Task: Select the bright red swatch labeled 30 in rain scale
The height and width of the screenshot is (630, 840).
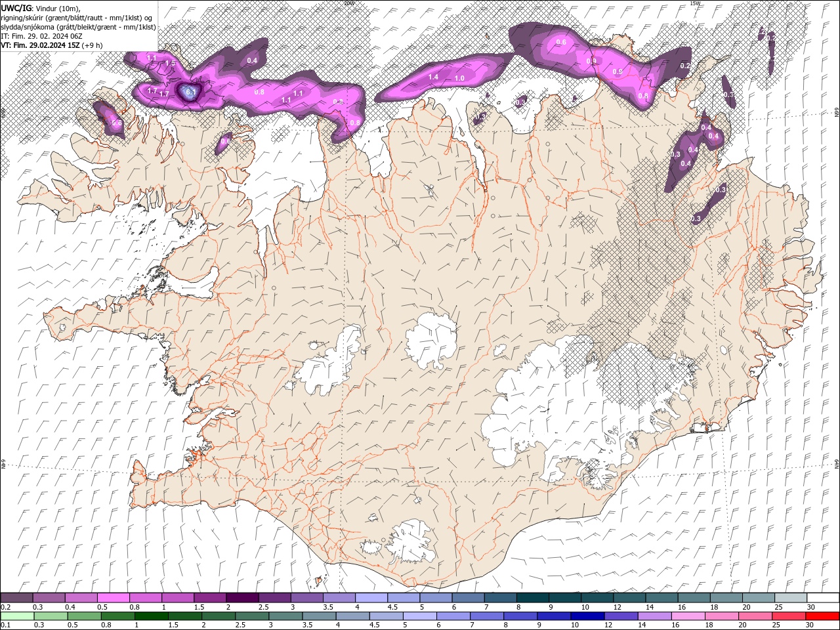Action: click(x=822, y=616)
